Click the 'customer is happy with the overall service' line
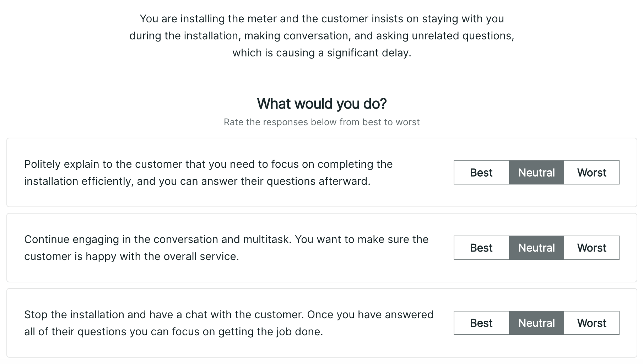Viewport: 643px width, 364px height. (131, 257)
